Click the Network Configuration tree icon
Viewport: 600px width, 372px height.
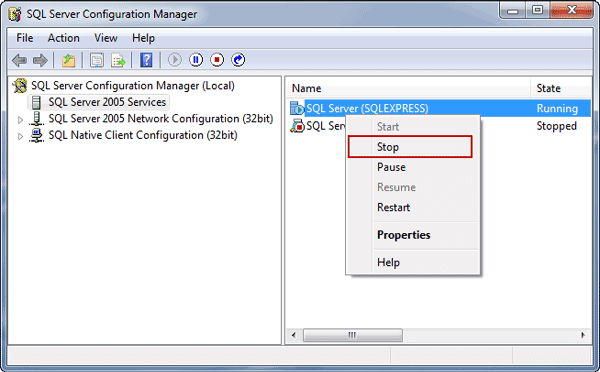(x=36, y=119)
